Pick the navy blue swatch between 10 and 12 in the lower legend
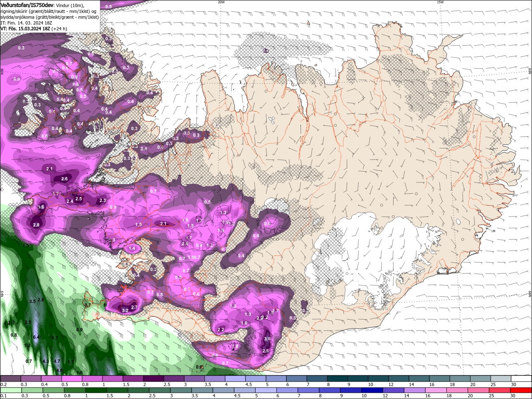Viewport: 532px width, 399px height. click(371, 390)
